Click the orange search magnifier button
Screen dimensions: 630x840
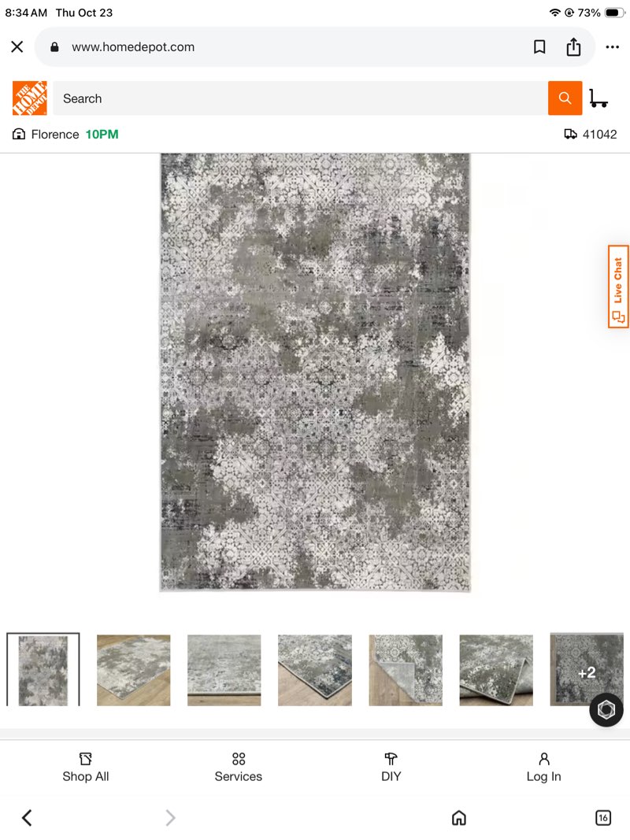(565, 98)
